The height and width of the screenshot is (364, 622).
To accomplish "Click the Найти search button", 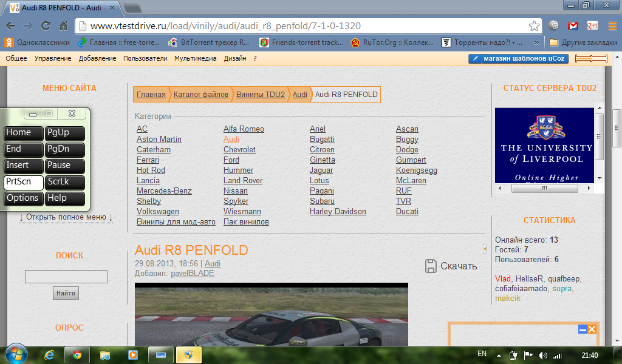I will click(66, 293).
